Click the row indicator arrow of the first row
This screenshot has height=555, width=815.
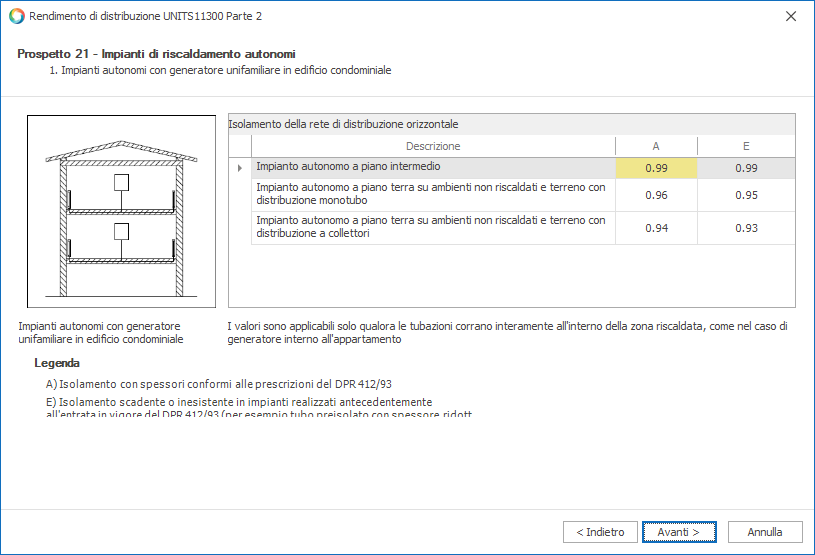[240, 168]
